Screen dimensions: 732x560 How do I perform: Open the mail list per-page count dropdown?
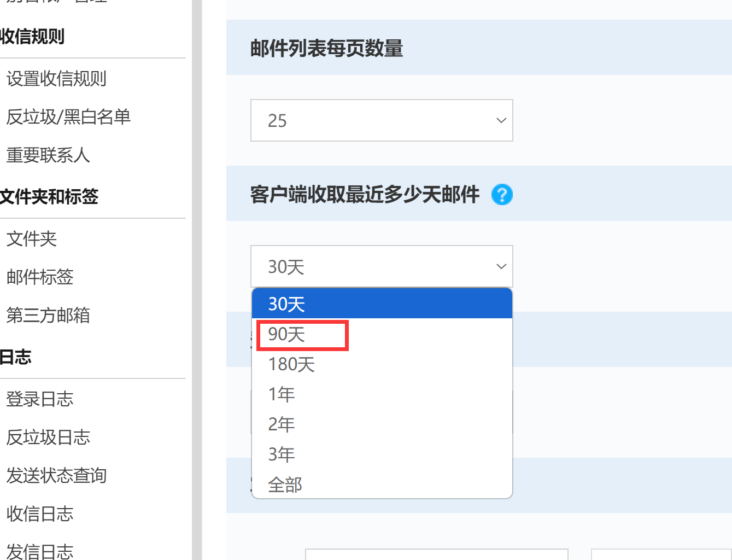[382, 120]
